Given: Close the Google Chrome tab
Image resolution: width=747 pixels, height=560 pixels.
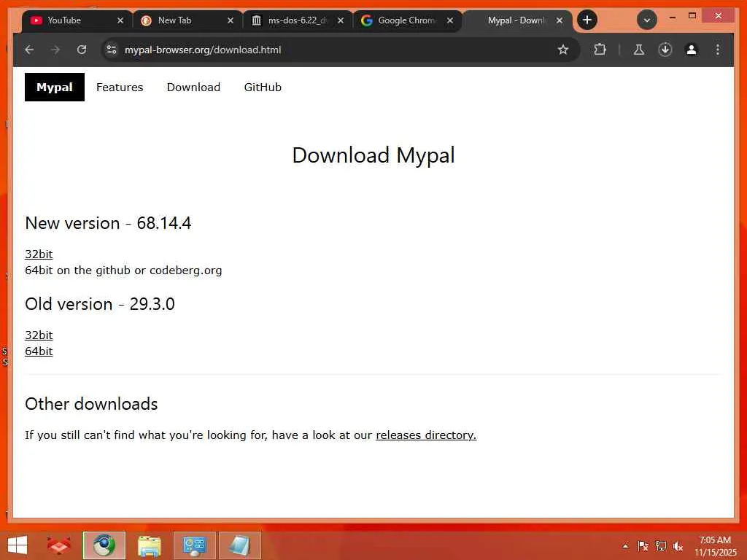Looking at the screenshot, I should click(x=449, y=20).
